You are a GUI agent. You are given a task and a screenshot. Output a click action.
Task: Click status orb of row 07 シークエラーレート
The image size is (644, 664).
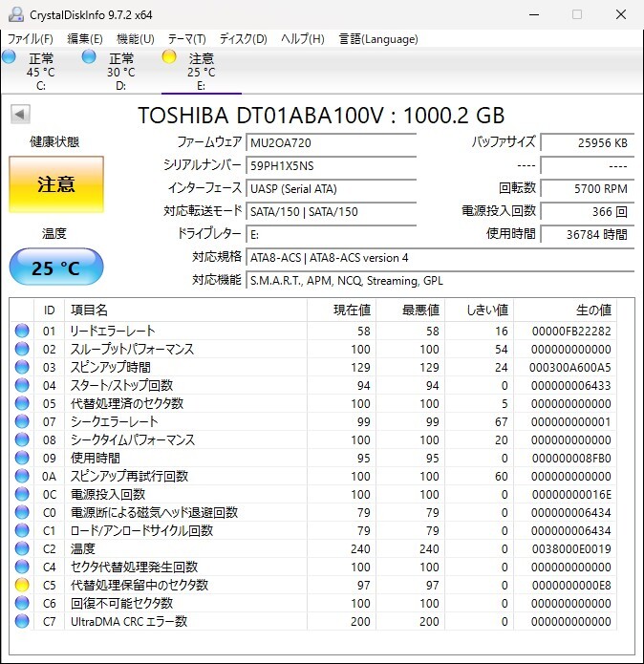tap(22, 421)
